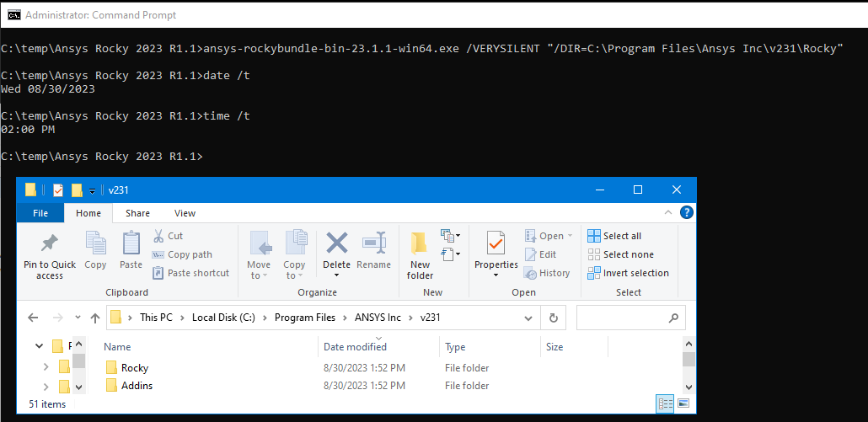The width and height of the screenshot is (868, 422).
Task: Go forward using the Forward arrow
Action: pyautogui.click(x=57, y=318)
